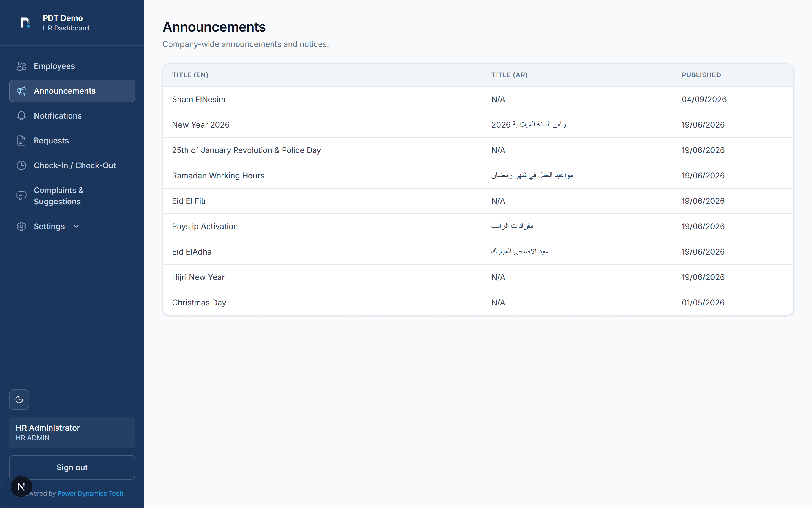Select the New Year 2026 row
The height and width of the screenshot is (508, 812).
point(478,125)
